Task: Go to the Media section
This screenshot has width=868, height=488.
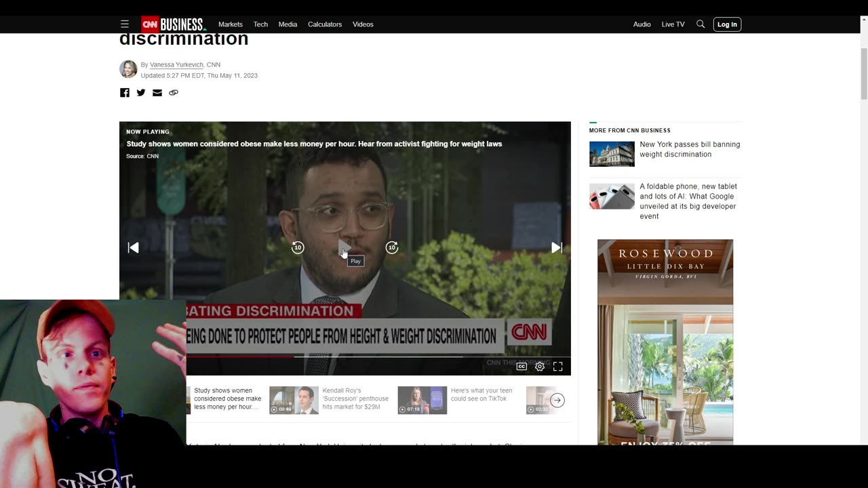Action: (x=288, y=24)
